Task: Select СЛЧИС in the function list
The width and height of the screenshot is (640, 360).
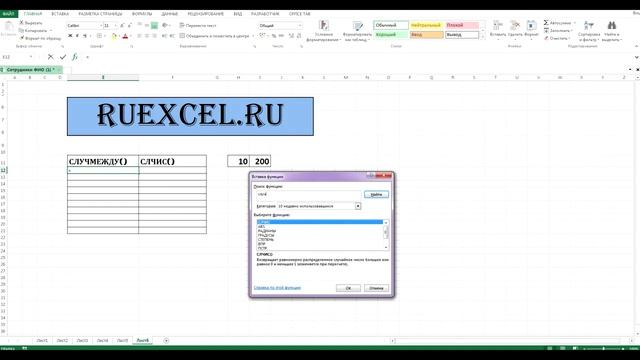Action: [320, 222]
